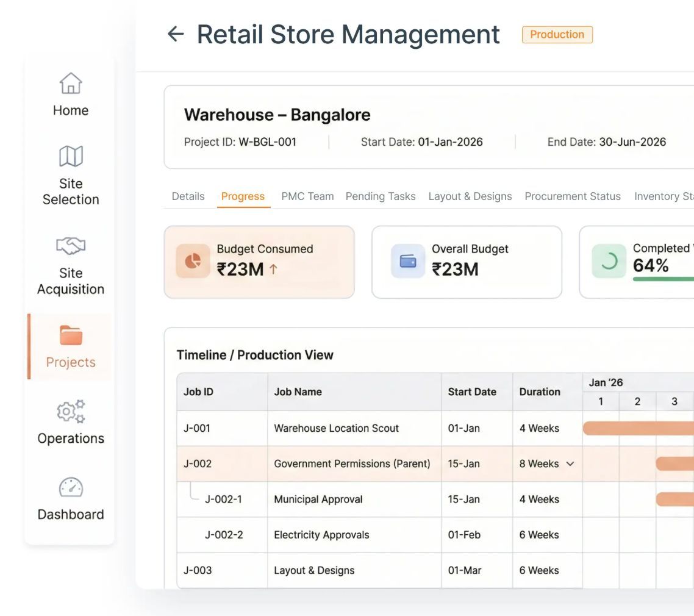Click the Warehouse – Bangalore project title
This screenshot has height=616, width=694.
(x=277, y=115)
